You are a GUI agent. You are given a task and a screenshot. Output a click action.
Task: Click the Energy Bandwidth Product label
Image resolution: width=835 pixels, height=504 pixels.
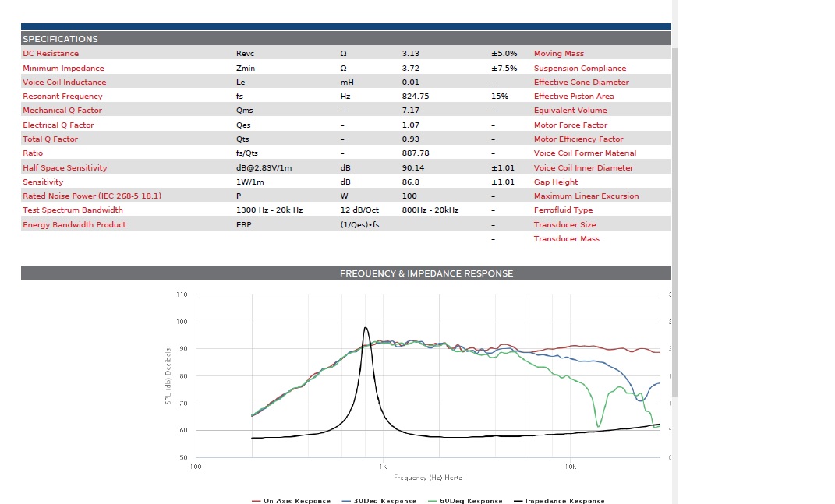point(75,224)
